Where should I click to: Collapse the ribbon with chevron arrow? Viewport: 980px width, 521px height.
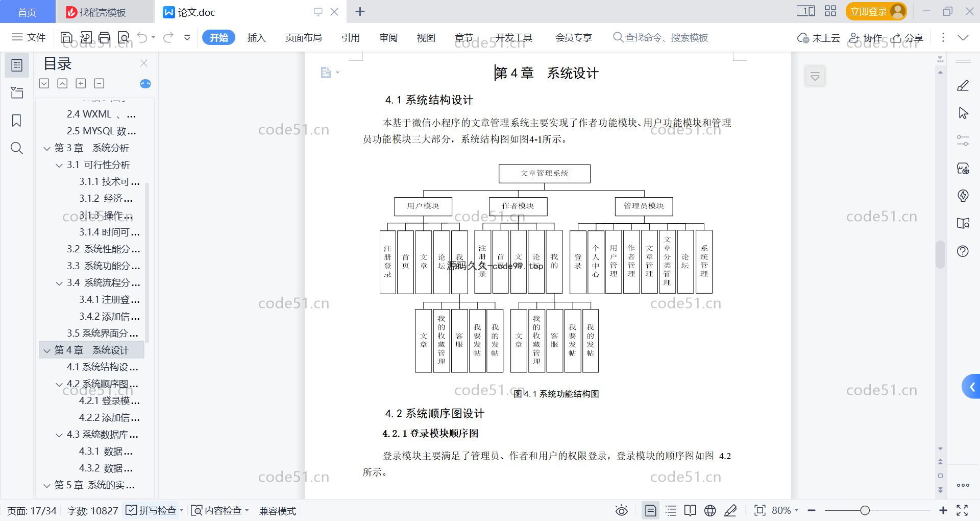click(x=963, y=38)
